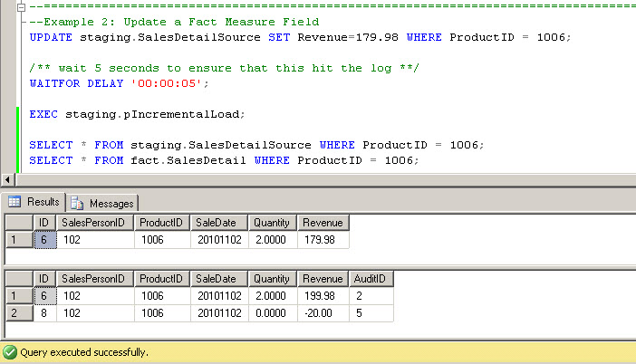Viewport: 636px width, 364px height.
Task: Click select-all corner of first results grid
Action: click(x=17, y=223)
